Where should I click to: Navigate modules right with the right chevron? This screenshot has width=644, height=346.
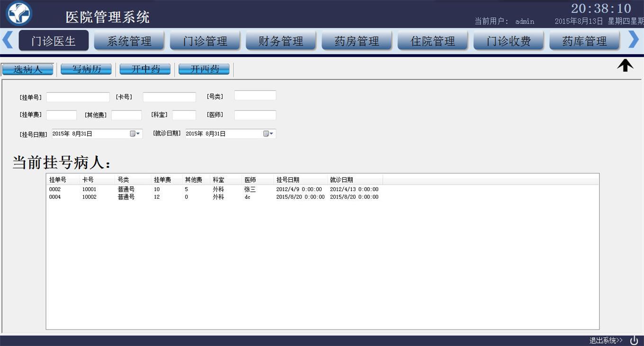click(x=633, y=39)
